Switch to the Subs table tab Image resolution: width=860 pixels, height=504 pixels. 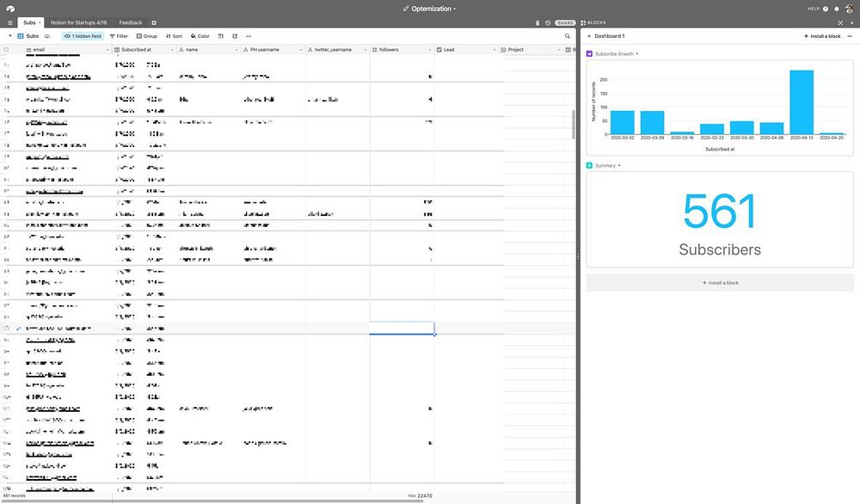29,22
